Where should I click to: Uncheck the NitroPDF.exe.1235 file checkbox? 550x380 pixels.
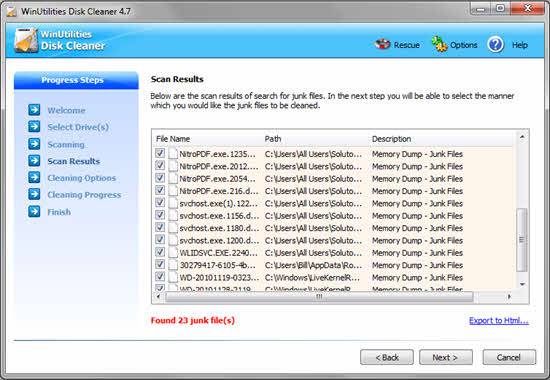click(160, 153)
